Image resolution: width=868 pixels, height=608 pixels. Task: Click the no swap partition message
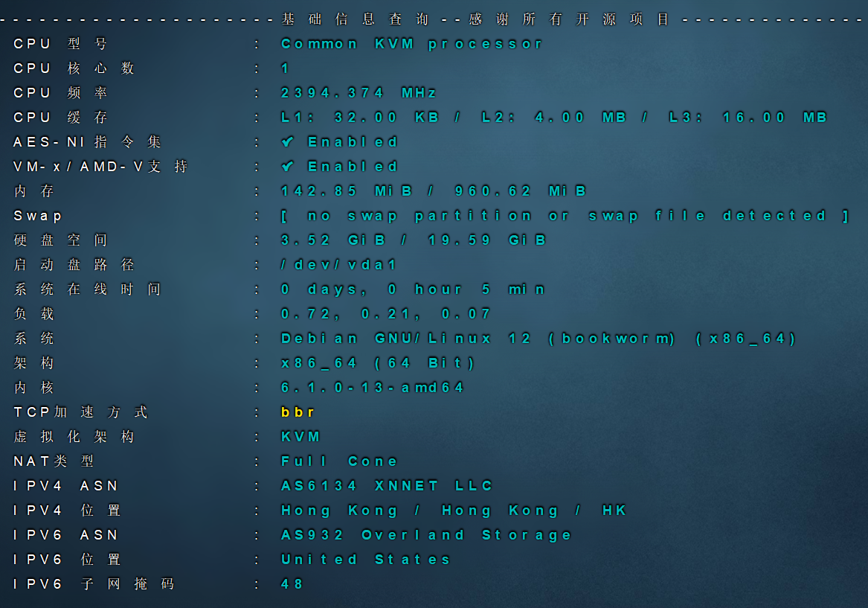[565, 215]
